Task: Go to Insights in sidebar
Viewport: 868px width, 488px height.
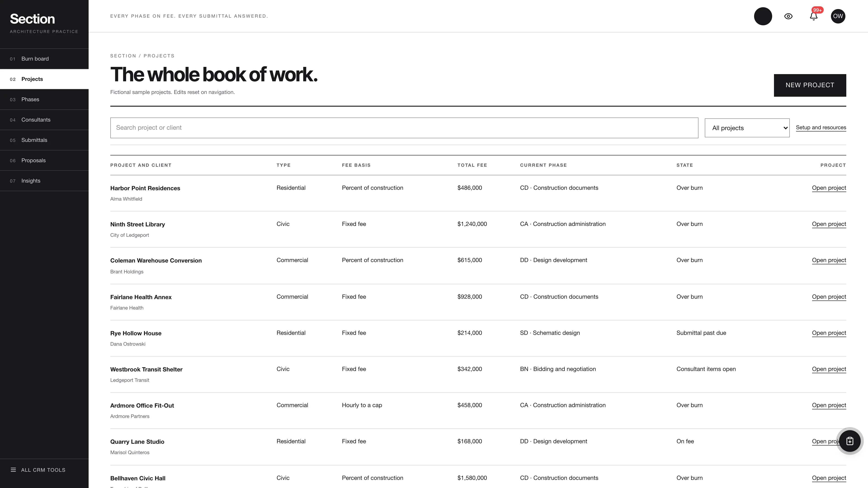Action: click(x=44, y=181)
